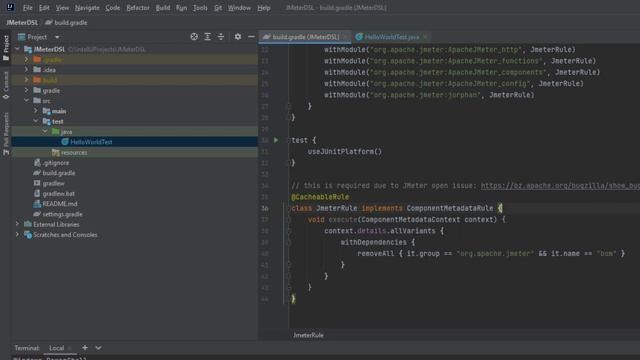Close the HelloWorldTest.java editor tab
The image size is (640, 360).
coord(425,37)
